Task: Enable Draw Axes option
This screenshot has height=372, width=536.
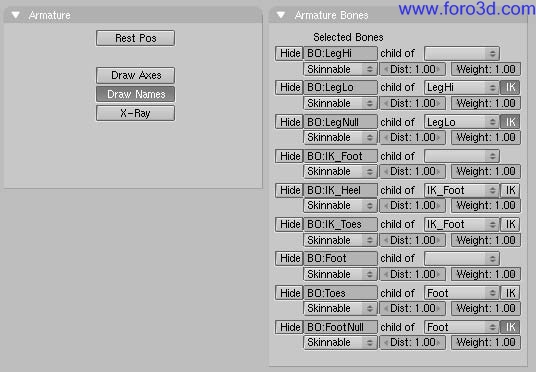Action: 135,75
